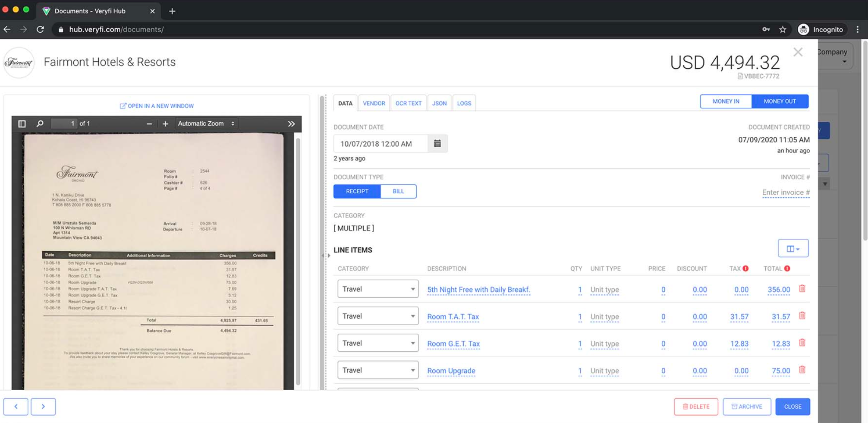This screenshot has height=423, width=868.
Task: Open category dropdown for 5th Night Free
Action: coord(378,289)
